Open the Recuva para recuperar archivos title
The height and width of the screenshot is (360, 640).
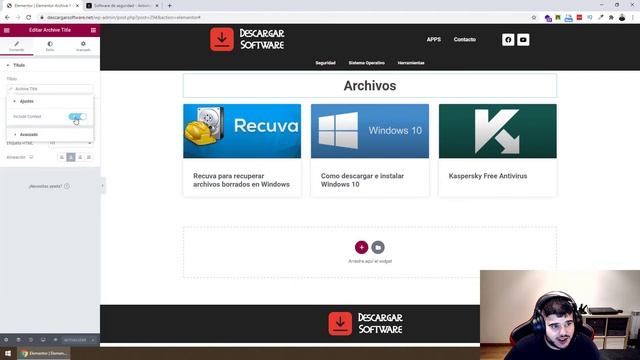[x=241, y=180]
